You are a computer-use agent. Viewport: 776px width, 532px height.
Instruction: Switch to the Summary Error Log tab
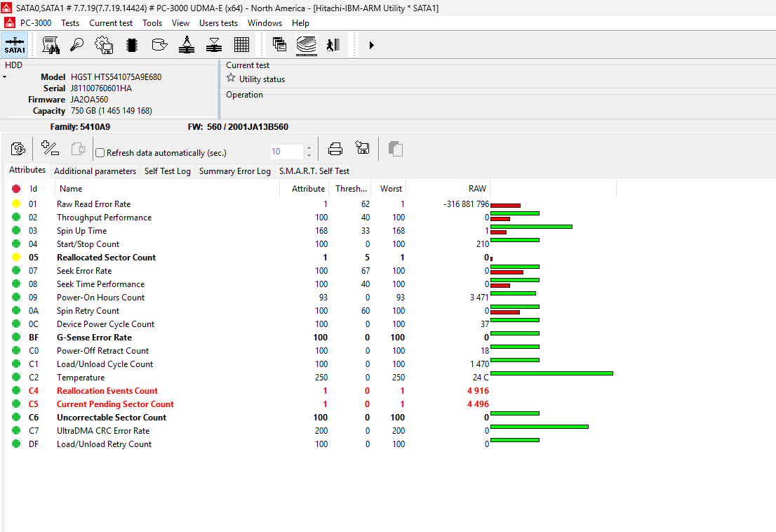coord(234,171)
